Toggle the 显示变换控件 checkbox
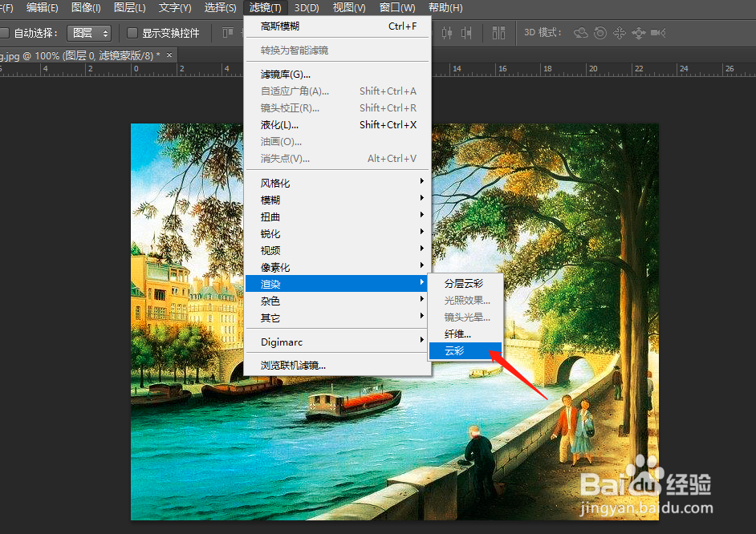756x534 pixels. (132, 33)
